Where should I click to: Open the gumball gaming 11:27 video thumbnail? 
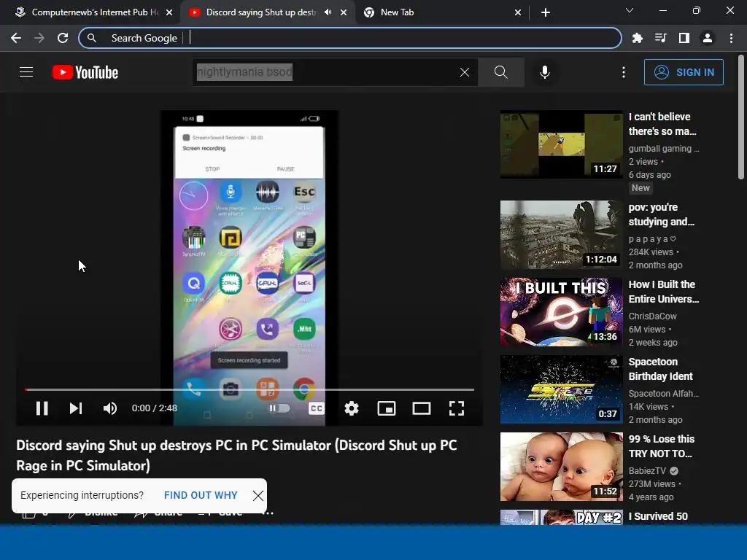point(561,145)
